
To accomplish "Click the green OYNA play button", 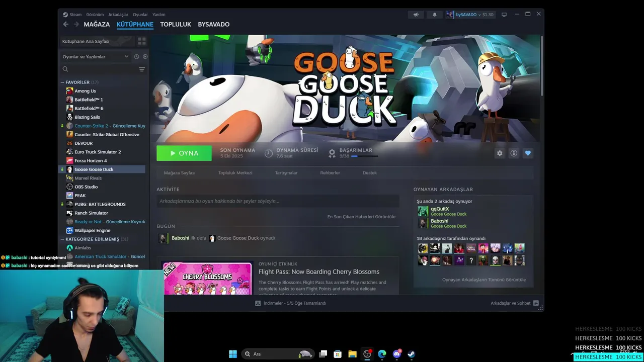I will pos(184,153).
